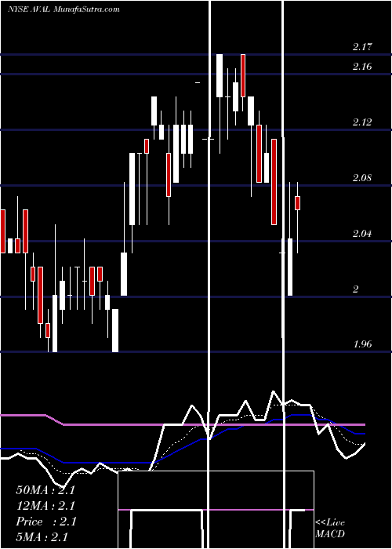
Task: Click the 2.12 price level label
Action: tap(362, 122)
